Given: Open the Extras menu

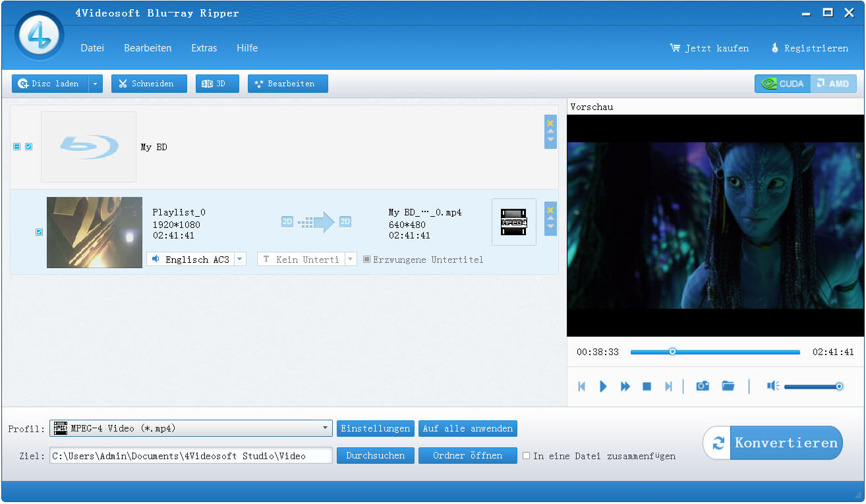Looking at the screenshot, I should [x=204, y=48].
